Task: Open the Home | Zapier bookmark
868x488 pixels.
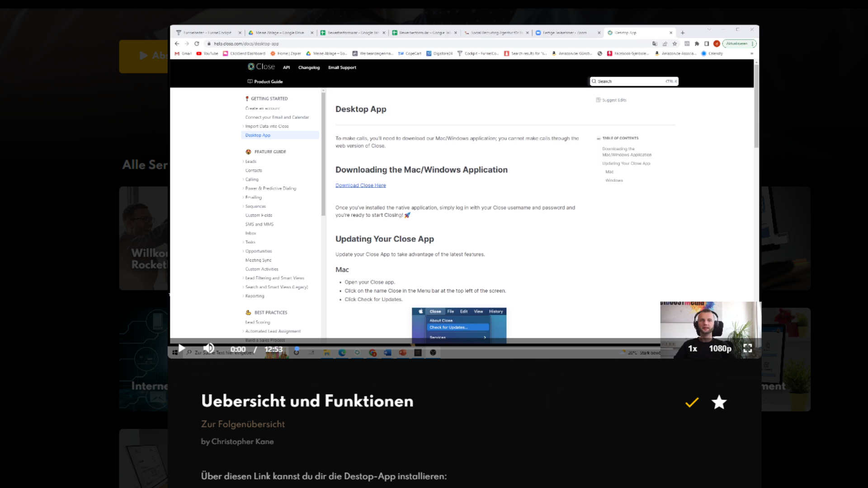Action: [x=286, y=53]
